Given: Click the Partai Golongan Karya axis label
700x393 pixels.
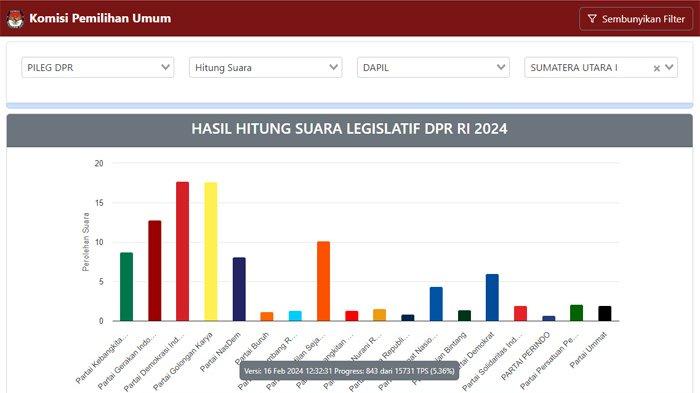Looking at the screenshot, I should (x=183, y=361).
